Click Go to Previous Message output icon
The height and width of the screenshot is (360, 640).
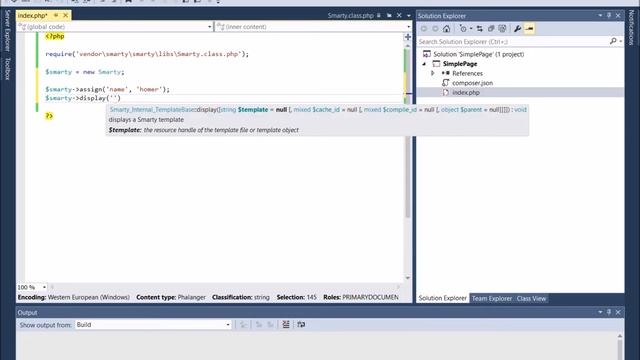259,324
